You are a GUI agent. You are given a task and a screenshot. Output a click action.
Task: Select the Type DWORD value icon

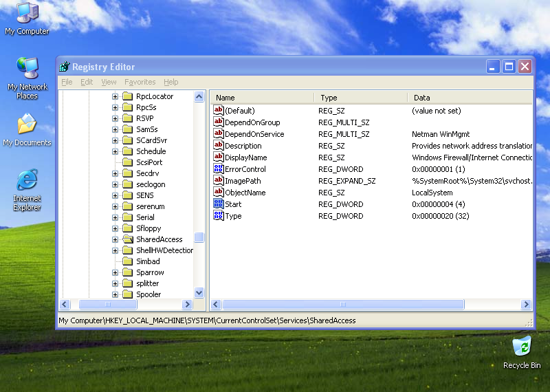218,215
